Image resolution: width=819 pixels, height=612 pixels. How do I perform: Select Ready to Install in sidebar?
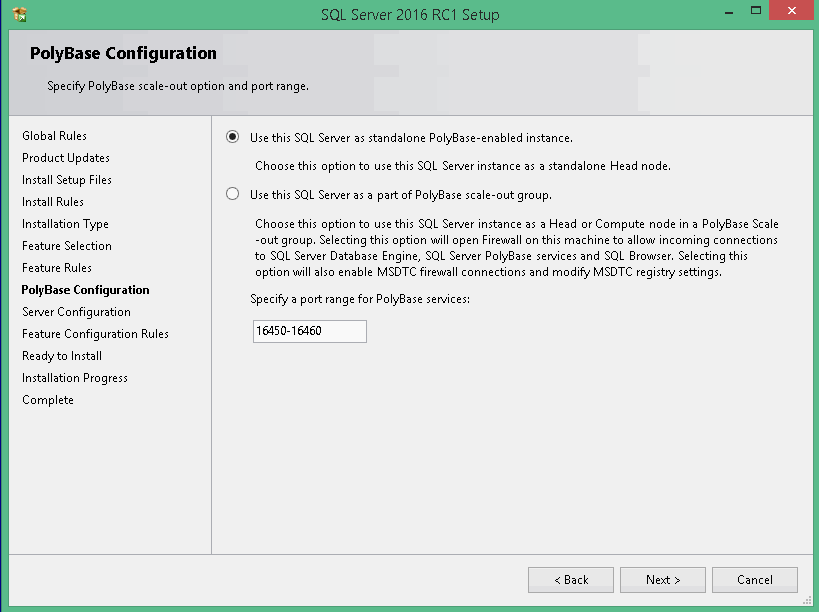(60, 355)
